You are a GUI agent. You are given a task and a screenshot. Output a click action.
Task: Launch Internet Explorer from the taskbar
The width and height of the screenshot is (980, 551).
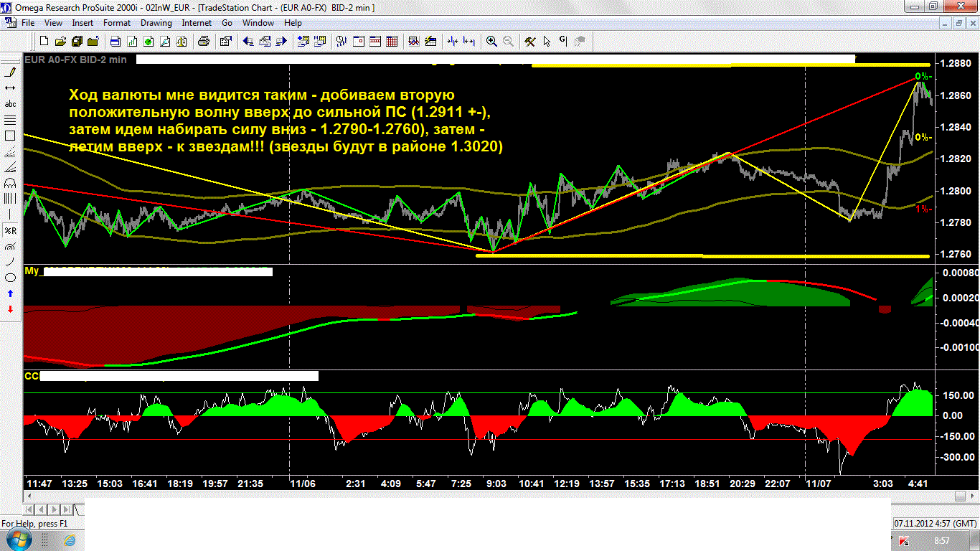[70, 540]
